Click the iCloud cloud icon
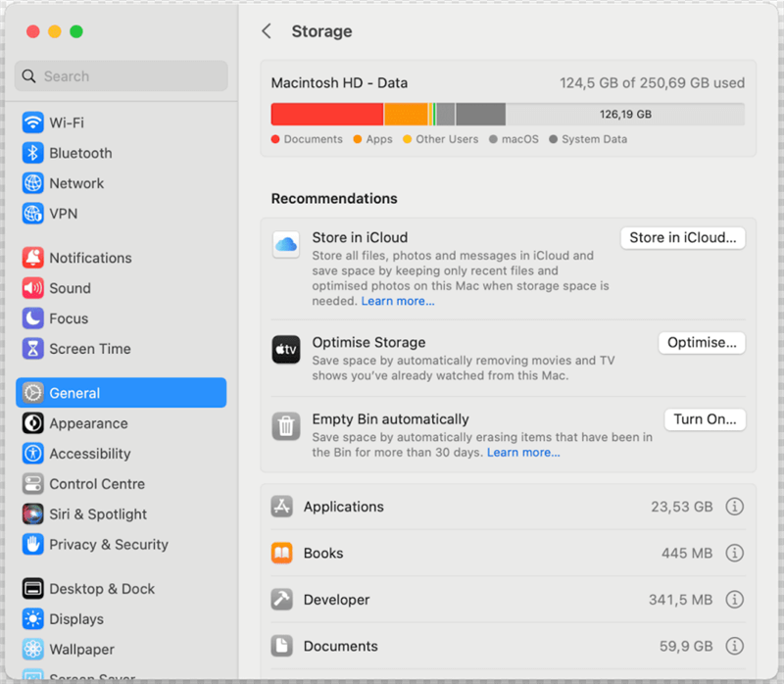 [x=286, y=245]
